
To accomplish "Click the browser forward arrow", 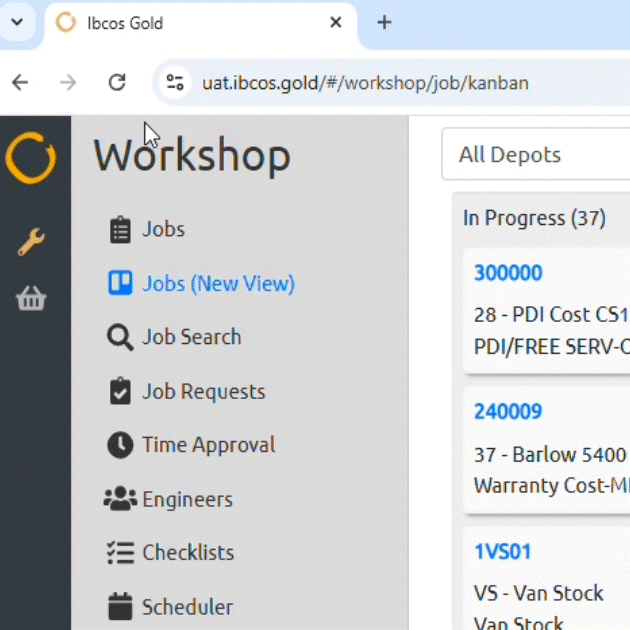I will click(x=68, y=83).
